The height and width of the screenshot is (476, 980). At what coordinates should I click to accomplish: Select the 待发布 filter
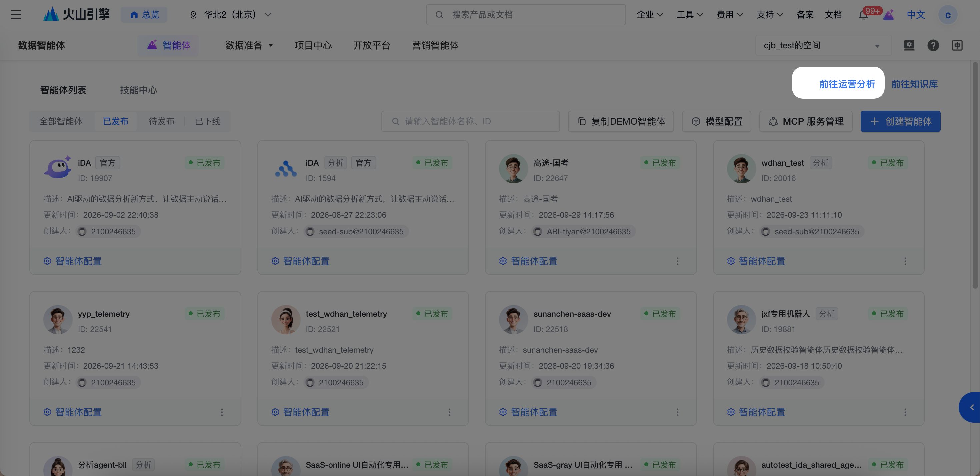[161, 121]
